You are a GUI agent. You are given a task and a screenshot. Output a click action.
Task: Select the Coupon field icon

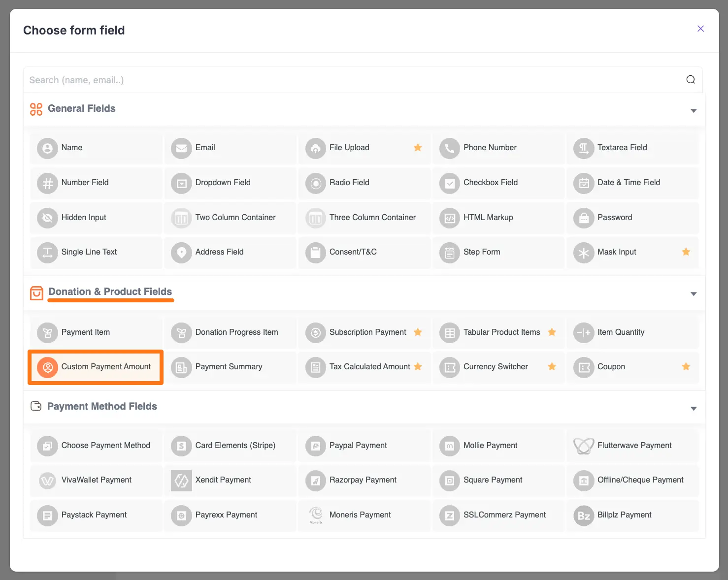(x=584, y=367)
